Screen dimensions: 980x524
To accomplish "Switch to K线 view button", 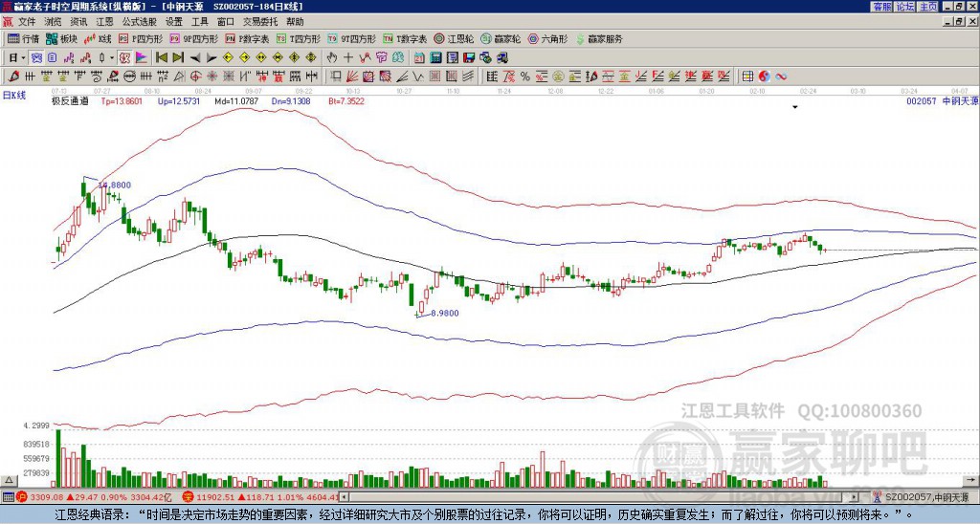I will (98, 39).
